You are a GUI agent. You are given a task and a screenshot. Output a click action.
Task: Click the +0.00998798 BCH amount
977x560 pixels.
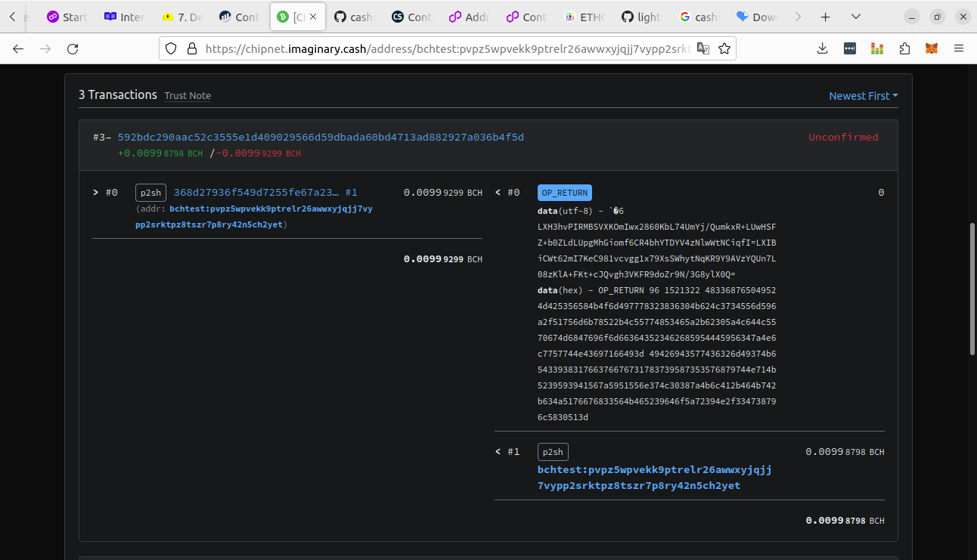(x=160, y=153)
